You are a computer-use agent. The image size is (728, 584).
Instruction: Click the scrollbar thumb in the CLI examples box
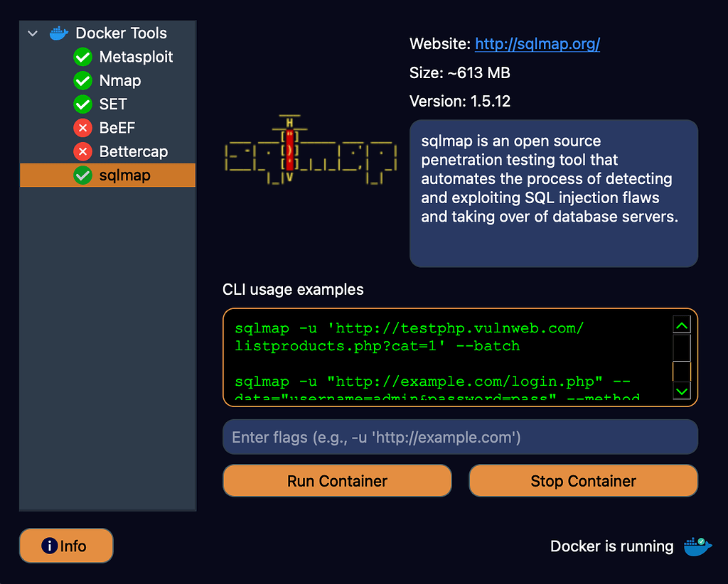pos(682,348)
